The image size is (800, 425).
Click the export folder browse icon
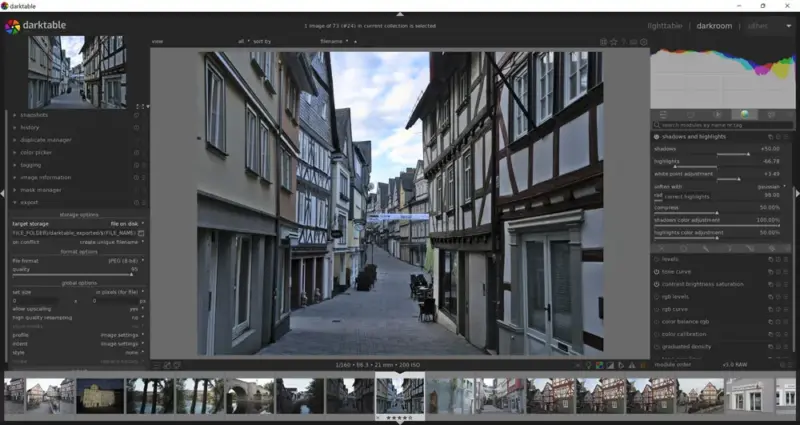click(x=142, y=232)
